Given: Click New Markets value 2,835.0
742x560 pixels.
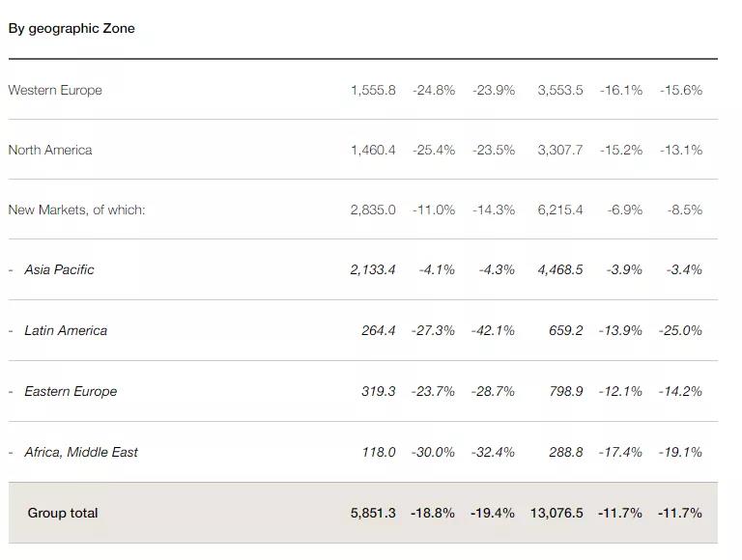Looking at the screenshot, I should click(373, 210).
